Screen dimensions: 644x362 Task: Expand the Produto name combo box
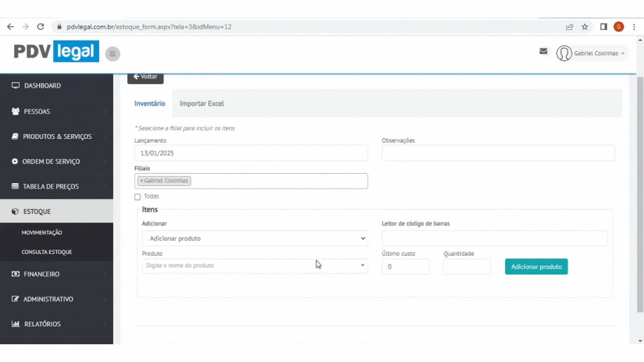click(362, 265)
